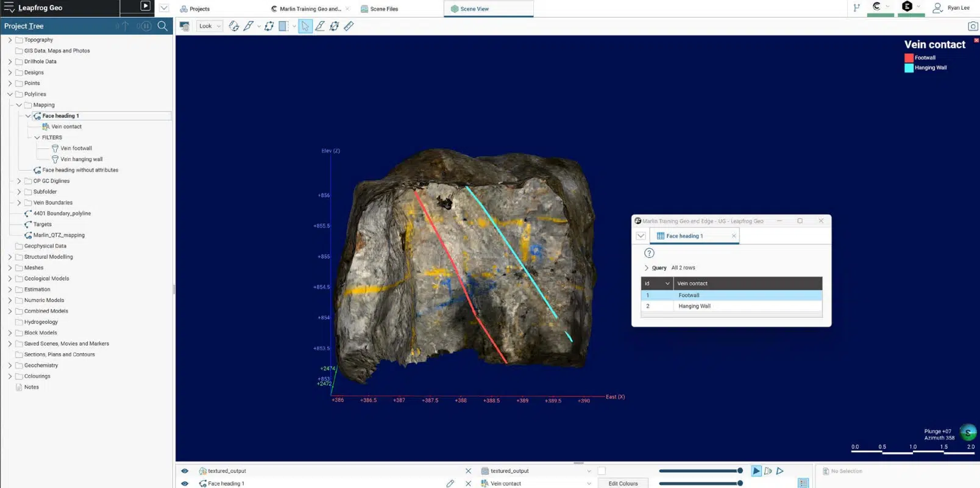The width and height of the screenshot is (980, 488).
Task: Open the branch icon in top bar
Action: click(857, 7)
